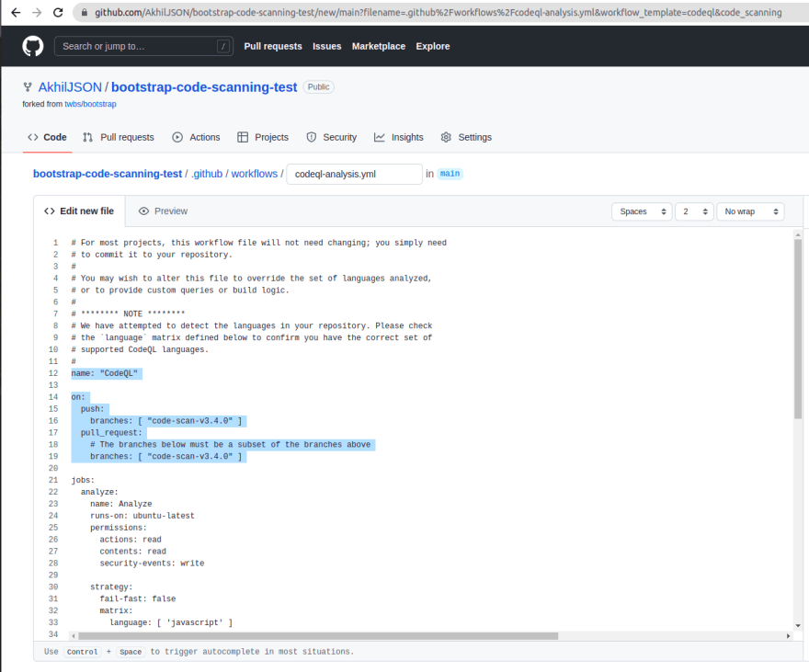Click the vertical scrollbar down arrow
Image resolution: width=809 pixels, height=672 pixels.
coord(798,626)
